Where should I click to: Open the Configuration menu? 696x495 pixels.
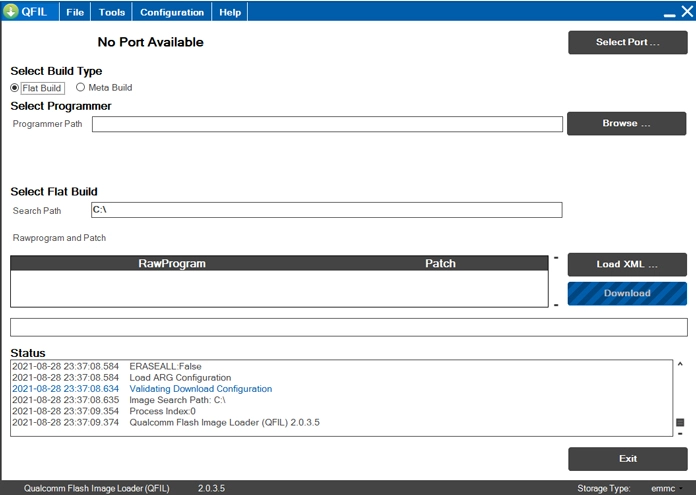pyautogui.click(x=172, y=12)
